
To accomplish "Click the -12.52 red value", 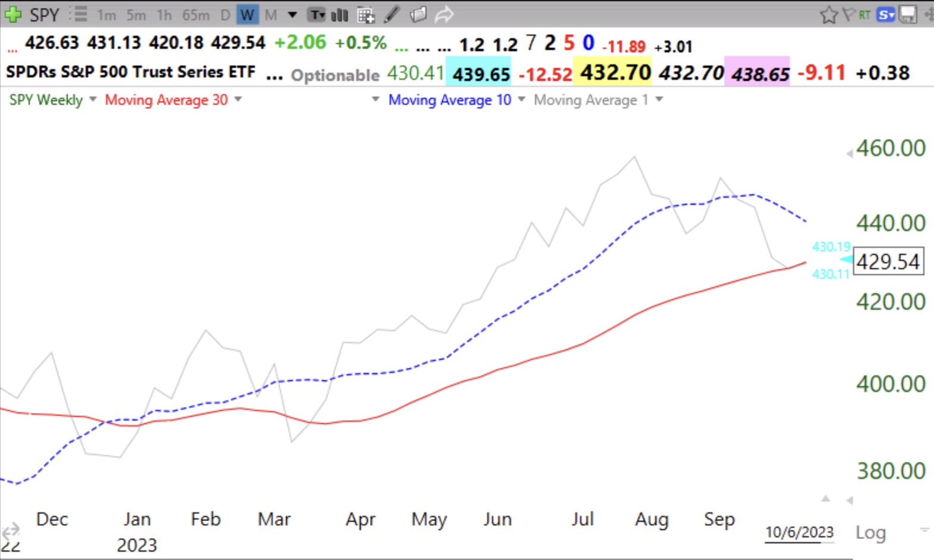I will (x=545, y=74).
